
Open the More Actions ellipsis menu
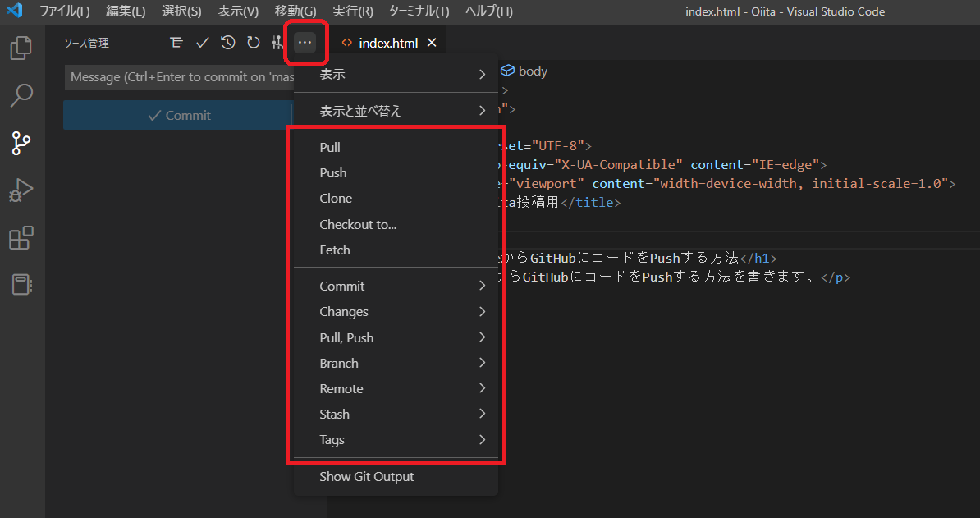[x=305, y=42]
